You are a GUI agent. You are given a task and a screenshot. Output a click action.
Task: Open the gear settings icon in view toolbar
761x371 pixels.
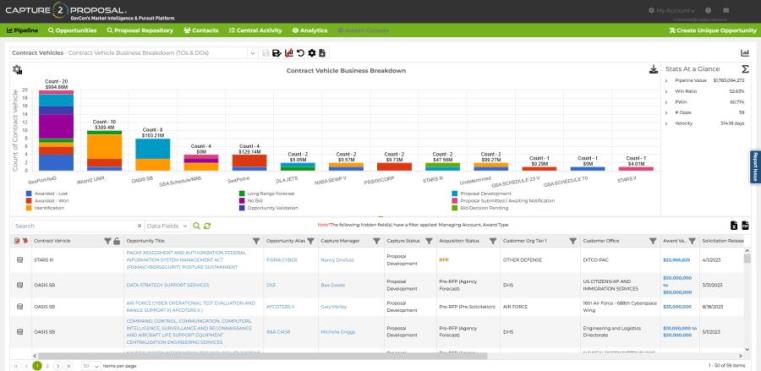[312, 53]
